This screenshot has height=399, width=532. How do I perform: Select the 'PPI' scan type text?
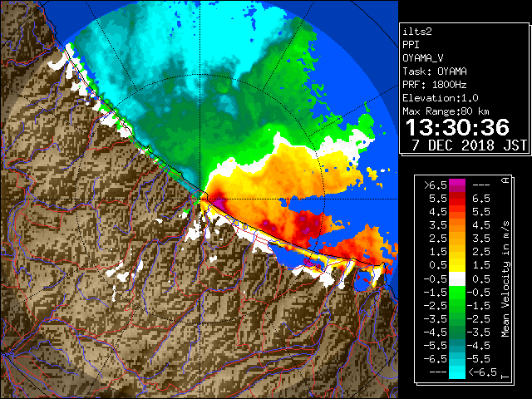[411, 45]
